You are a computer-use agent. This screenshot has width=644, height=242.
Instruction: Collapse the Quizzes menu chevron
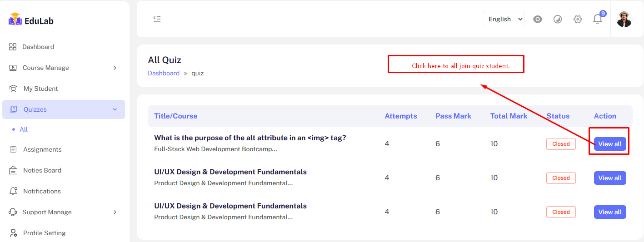(115, 109)
